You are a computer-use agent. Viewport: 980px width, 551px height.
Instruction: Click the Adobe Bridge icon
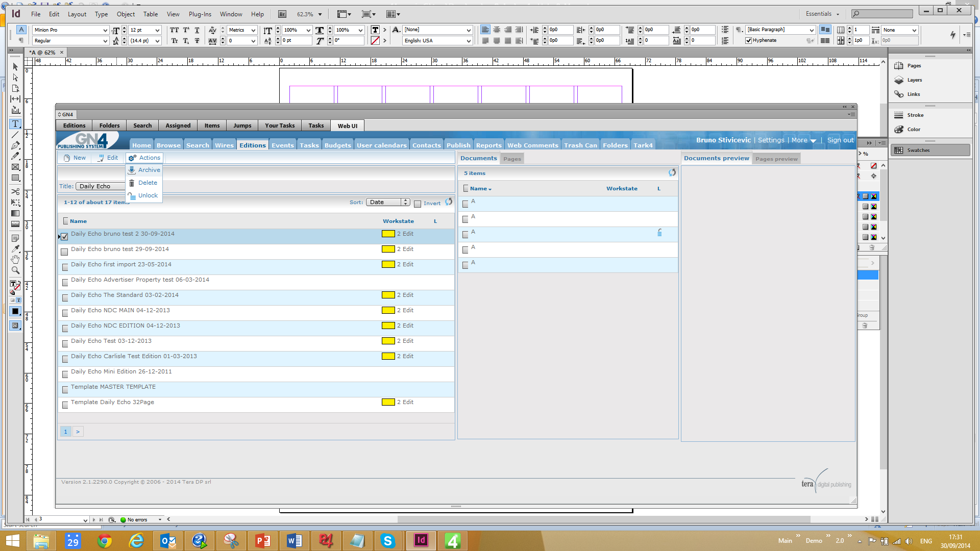tap(282, 14)
